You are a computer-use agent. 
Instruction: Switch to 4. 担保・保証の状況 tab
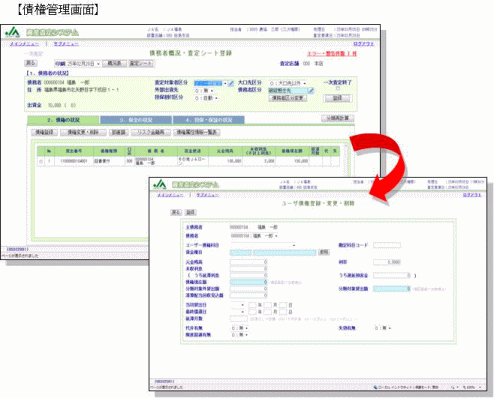click(x=209, y=120)
